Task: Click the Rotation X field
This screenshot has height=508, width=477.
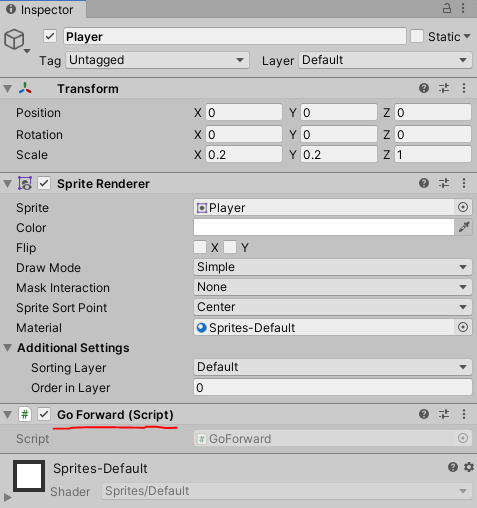Action: (x=244, y=134)
